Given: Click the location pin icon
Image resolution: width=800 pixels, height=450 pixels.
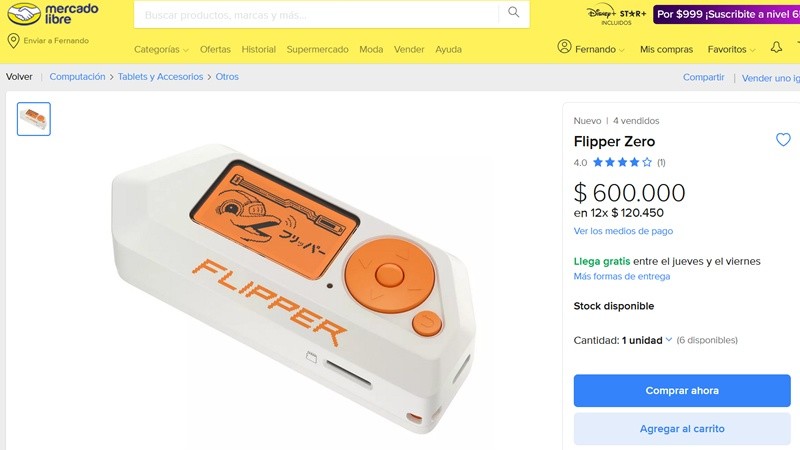Looking at the screenshot, I should pos(13,41).
